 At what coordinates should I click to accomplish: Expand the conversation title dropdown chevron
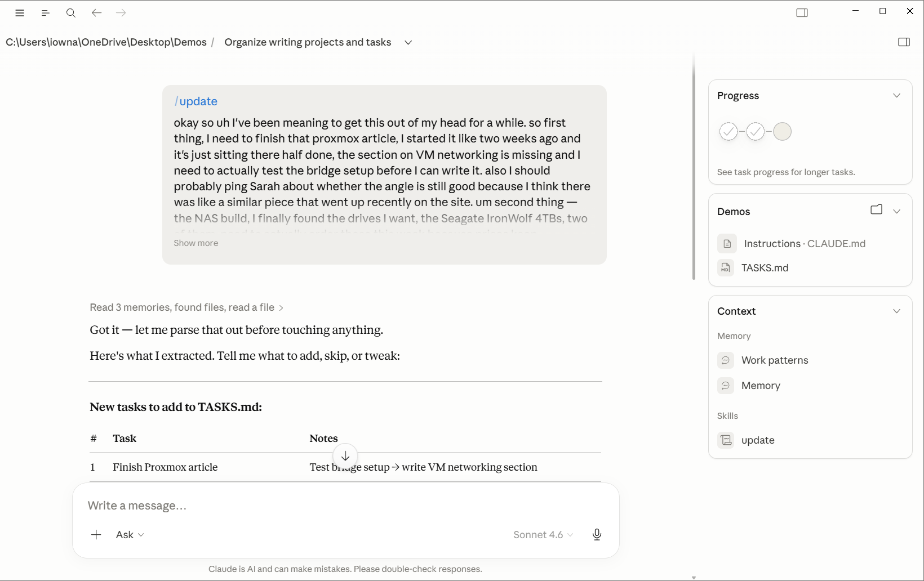pos(408,42)
